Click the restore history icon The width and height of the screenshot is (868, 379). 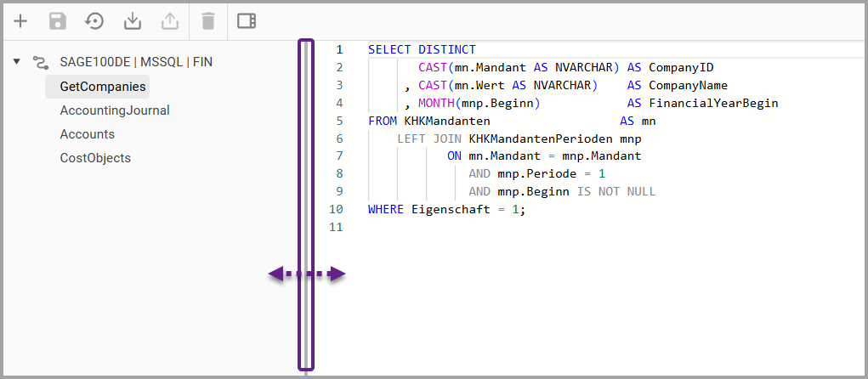95,21
